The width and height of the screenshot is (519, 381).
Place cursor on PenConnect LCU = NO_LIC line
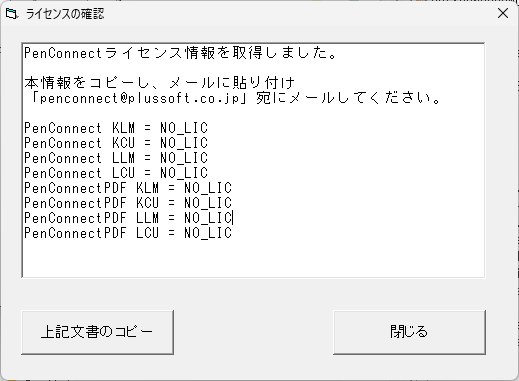tap(116, 173)
